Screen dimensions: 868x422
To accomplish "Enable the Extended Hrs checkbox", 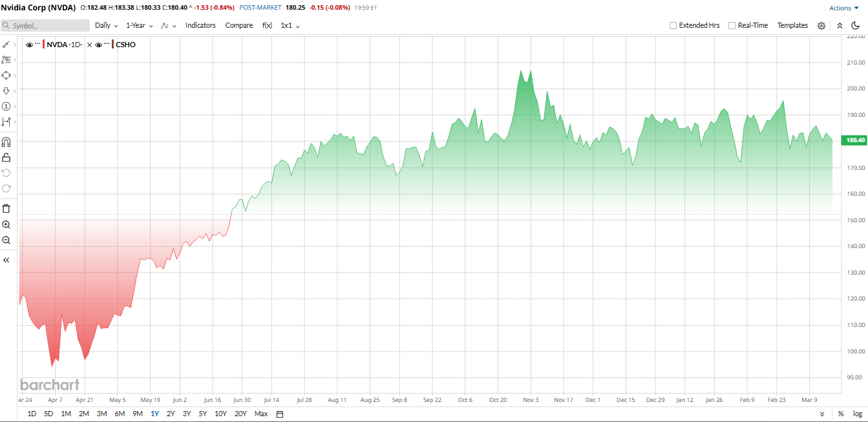I will pos(673,26).
